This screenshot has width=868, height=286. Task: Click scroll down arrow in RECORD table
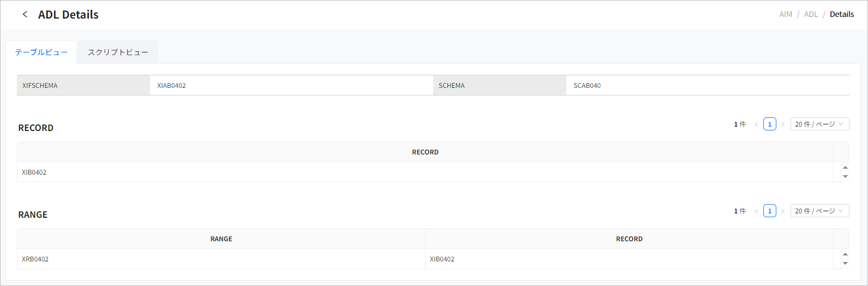click(x=845, y=176)
